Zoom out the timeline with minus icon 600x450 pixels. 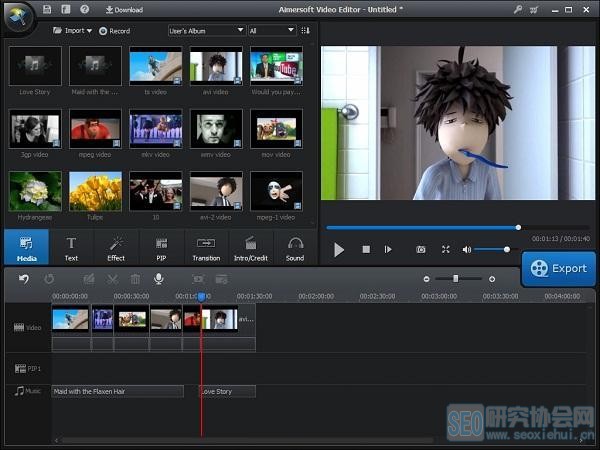pyautogui.click(x=426, y=279)
